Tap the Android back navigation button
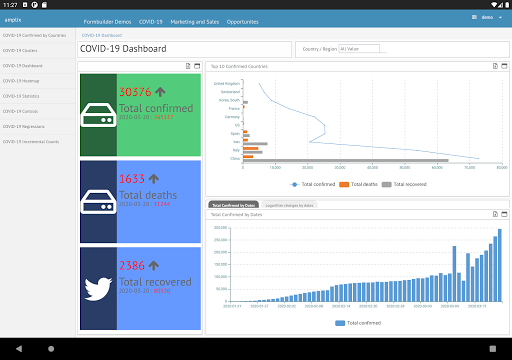 click(x=19, y=349)
